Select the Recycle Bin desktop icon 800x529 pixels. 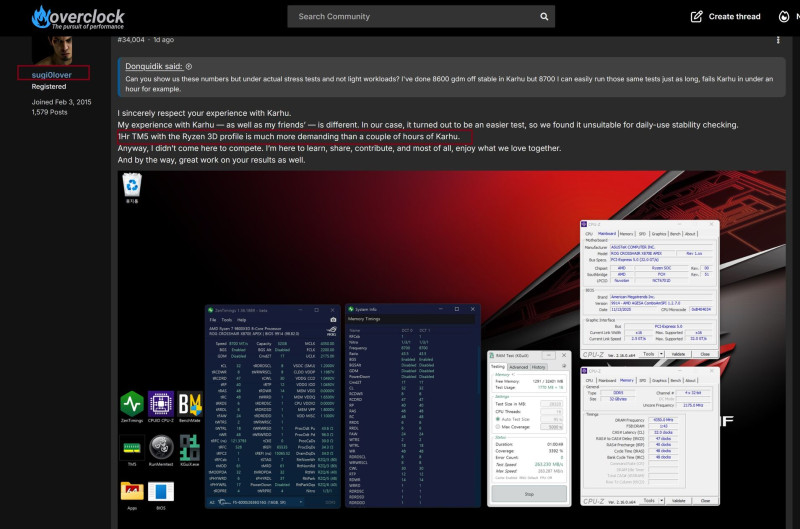pyautogui.click(x=132, y=187)
